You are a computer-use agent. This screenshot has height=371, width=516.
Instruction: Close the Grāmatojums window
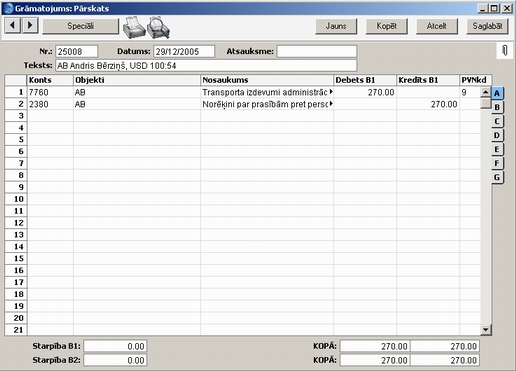tap(507, 8)
